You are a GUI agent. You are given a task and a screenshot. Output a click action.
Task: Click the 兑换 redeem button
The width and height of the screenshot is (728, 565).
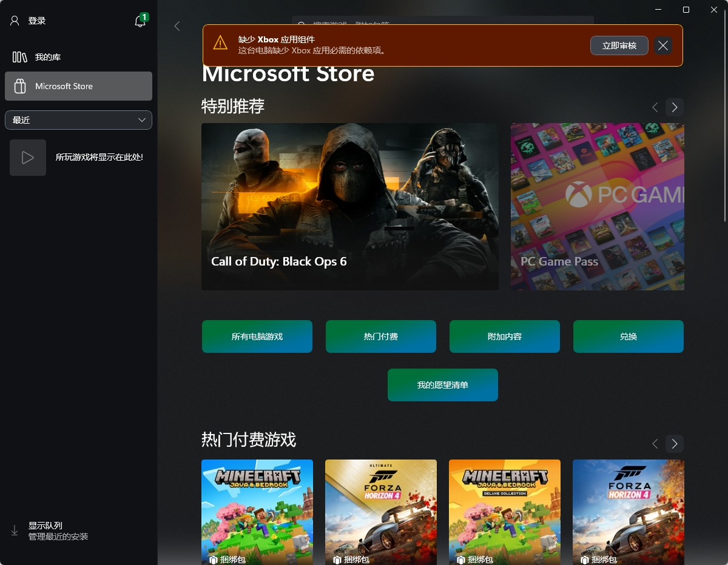628,336
